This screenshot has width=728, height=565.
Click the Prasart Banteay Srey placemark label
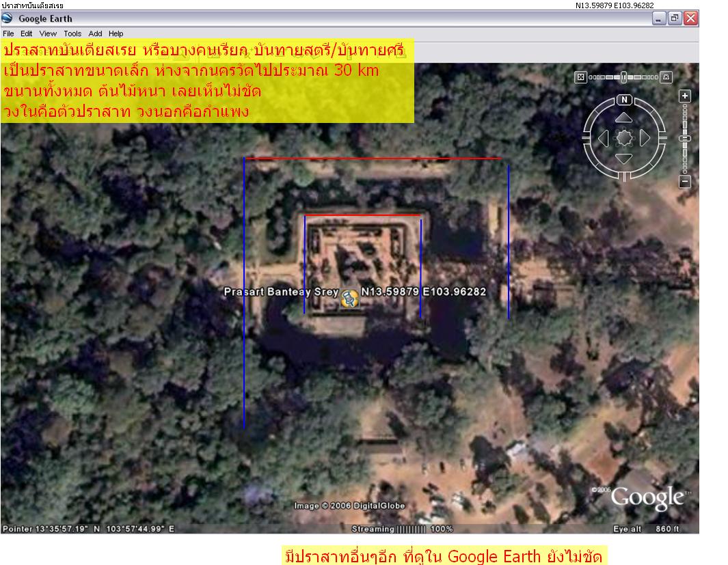tap(281, 292)
